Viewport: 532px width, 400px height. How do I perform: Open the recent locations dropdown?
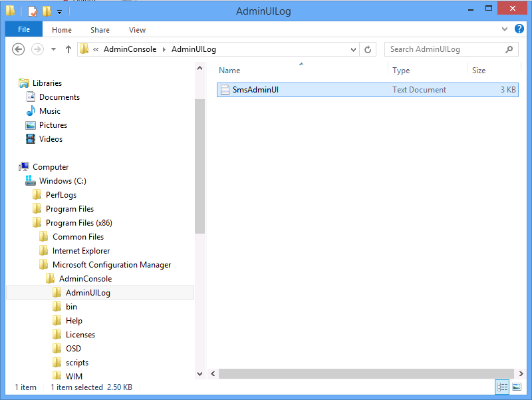(54, 49)
